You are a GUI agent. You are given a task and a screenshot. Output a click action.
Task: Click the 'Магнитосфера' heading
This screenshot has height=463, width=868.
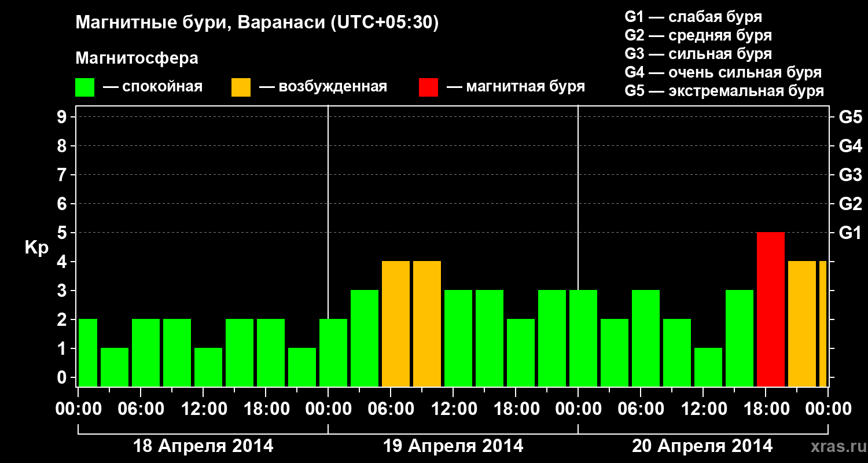tap(137, 58)
